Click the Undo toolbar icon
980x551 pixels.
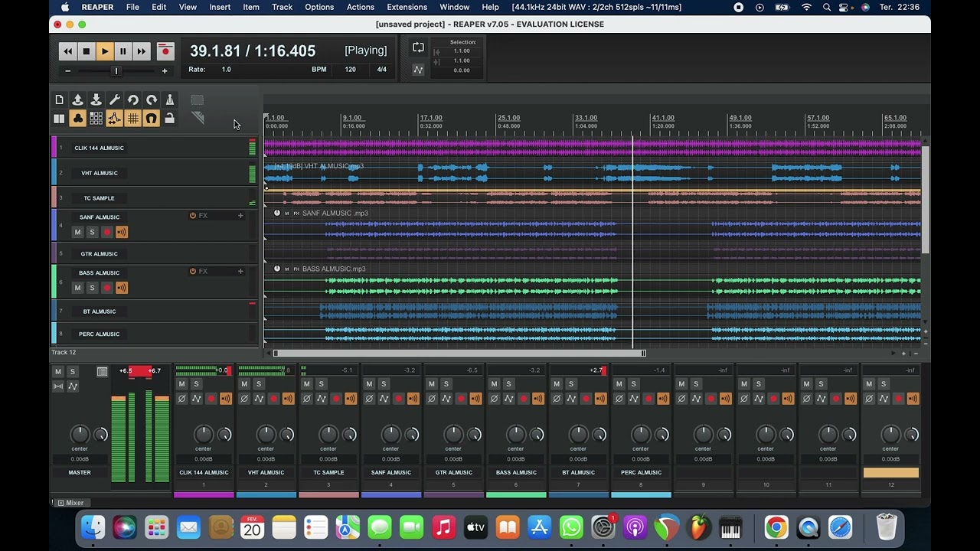tap(132, 99)
